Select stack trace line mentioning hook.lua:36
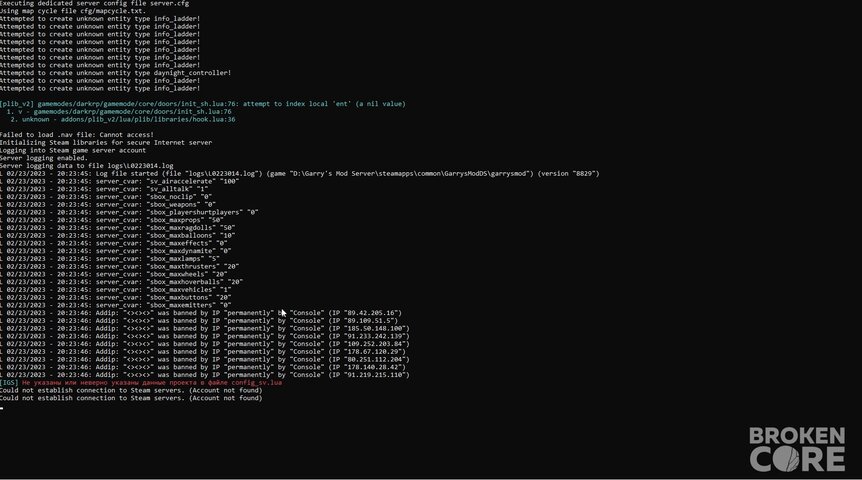The width and height of the screenshot is (862, 480). tap(123, 119)
